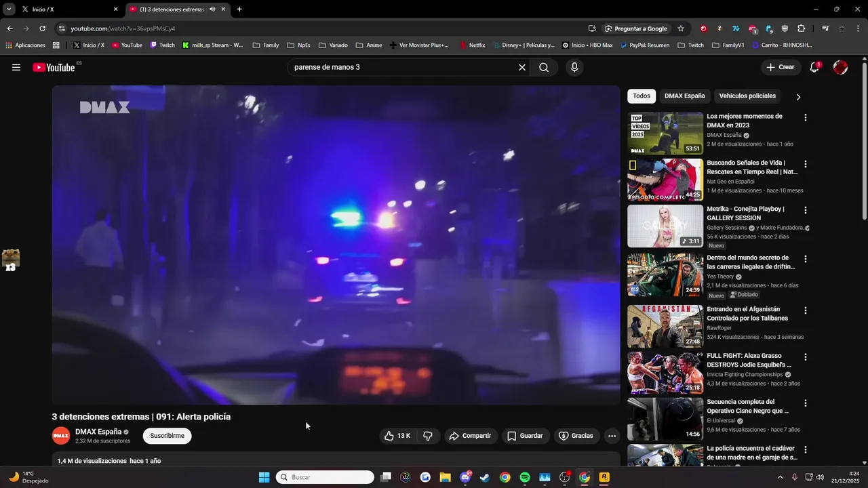Open options for Dentro del mundo secreto video
868x488 pixels.
(x=806, y=259)
